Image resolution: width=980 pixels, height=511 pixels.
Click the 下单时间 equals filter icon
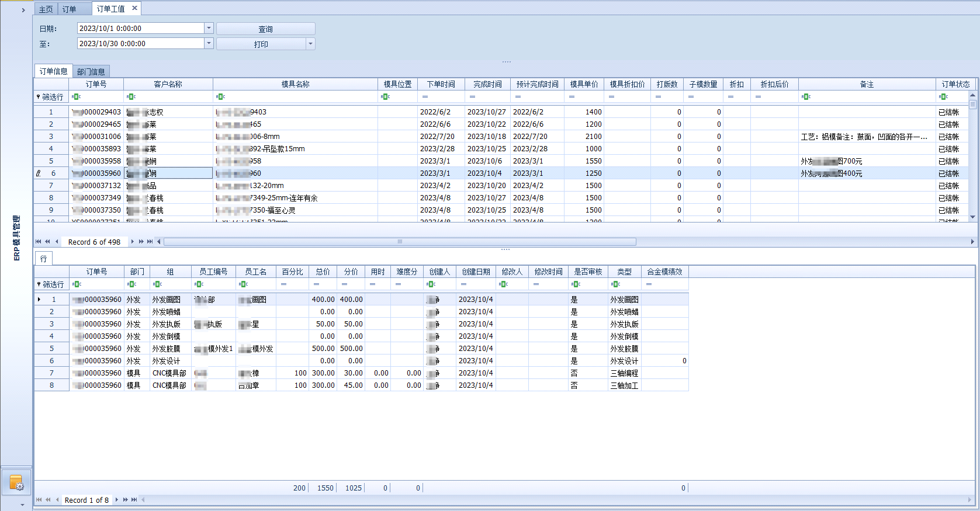coord(425,97)
